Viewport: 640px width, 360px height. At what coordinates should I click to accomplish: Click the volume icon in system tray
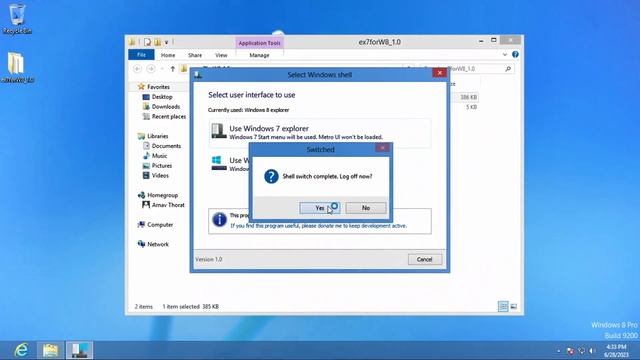(x=592, y=351)
